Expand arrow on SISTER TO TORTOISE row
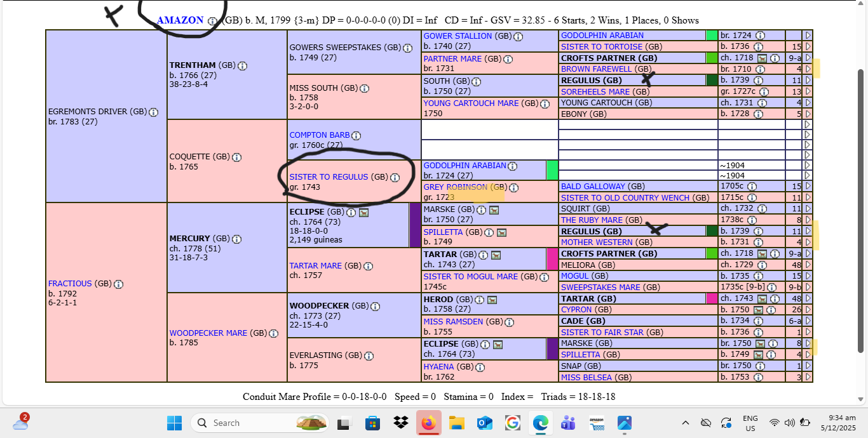 click(808, 46)
